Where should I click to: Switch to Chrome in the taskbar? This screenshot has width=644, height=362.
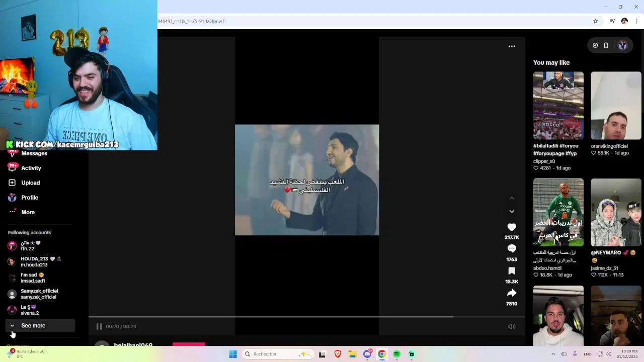tap(382, 354)
